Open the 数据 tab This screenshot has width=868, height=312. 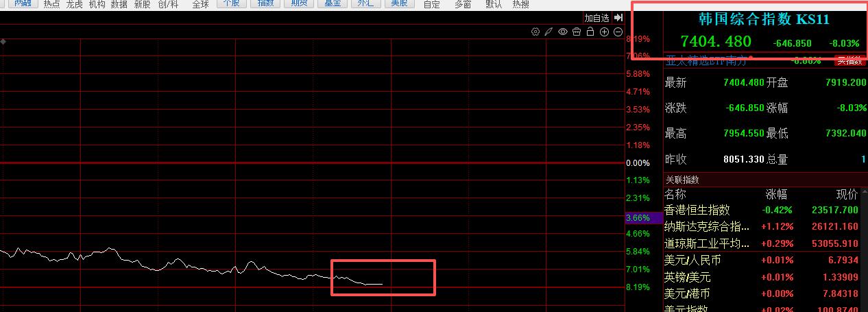119,4
